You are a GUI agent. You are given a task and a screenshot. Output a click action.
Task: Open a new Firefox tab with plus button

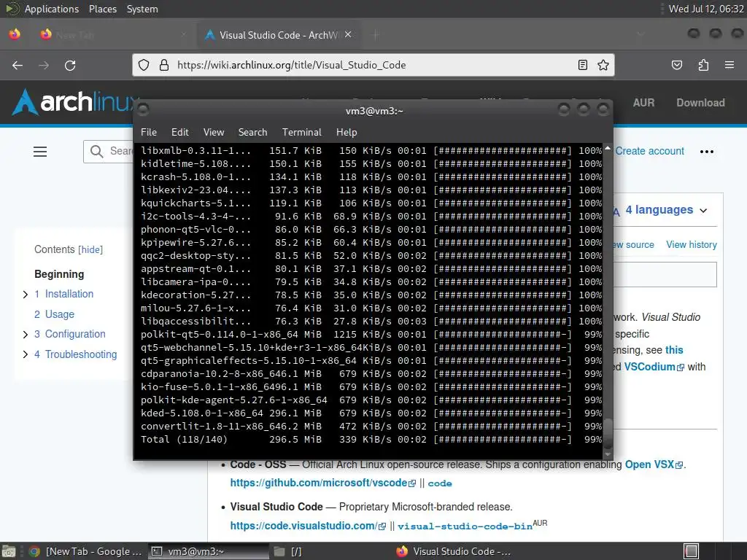pyautogui.click(x=376, y=35)
